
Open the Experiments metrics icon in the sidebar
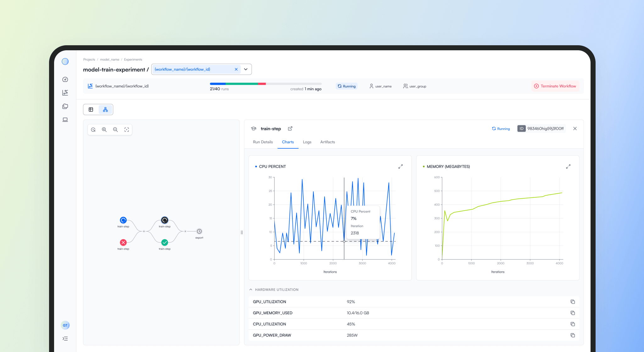point(65,92)
